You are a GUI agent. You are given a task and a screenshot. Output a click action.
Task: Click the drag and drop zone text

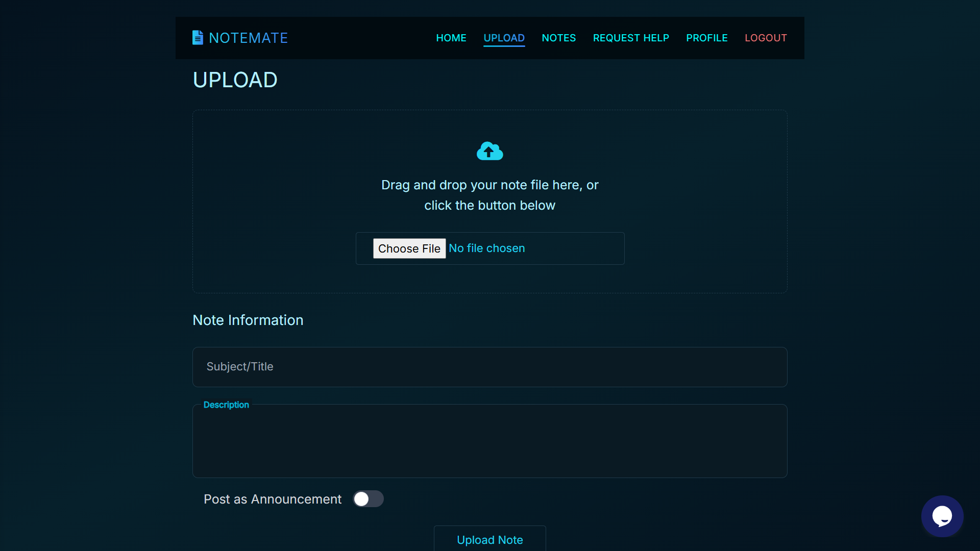[x=489, y=195]
